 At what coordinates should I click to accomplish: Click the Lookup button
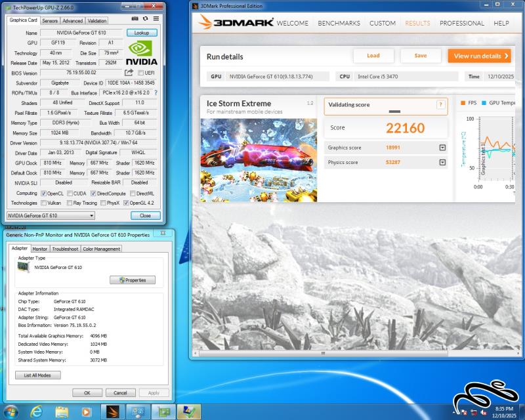pos(142,32)
